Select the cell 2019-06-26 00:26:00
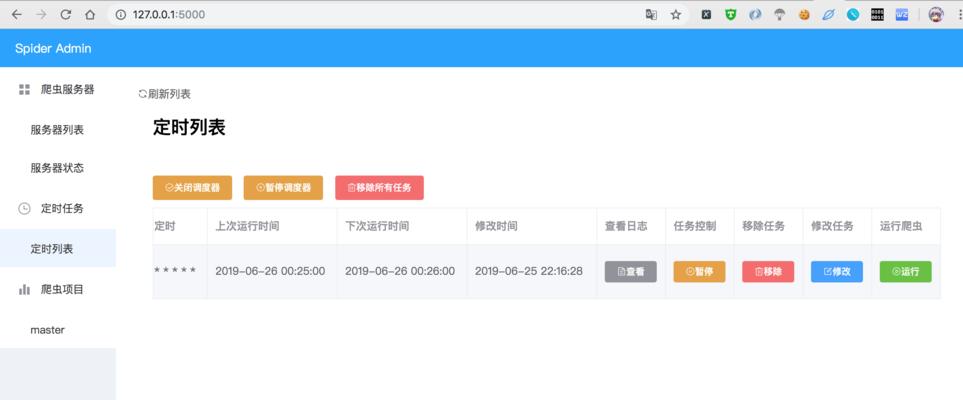 400,271
